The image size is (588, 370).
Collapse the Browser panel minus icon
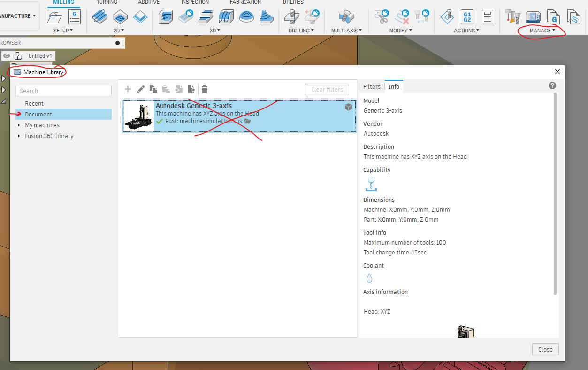tap(117, 43)
